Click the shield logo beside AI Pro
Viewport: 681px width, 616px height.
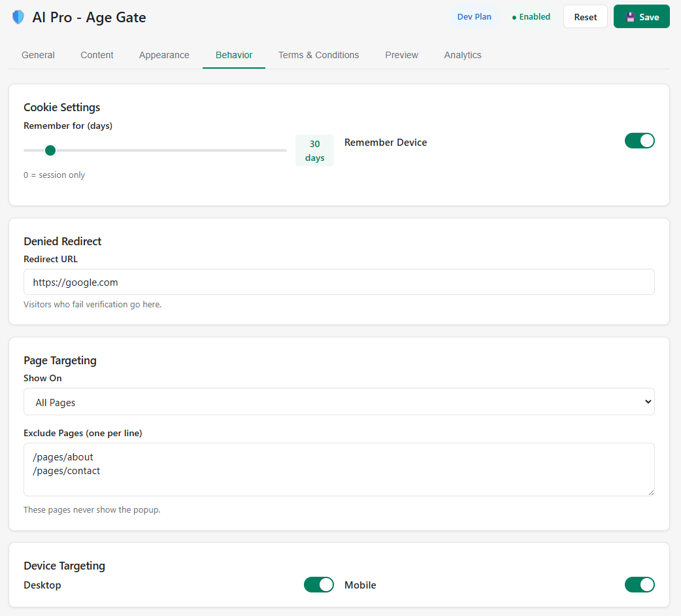pyautogui.click(x=18, y=16)
